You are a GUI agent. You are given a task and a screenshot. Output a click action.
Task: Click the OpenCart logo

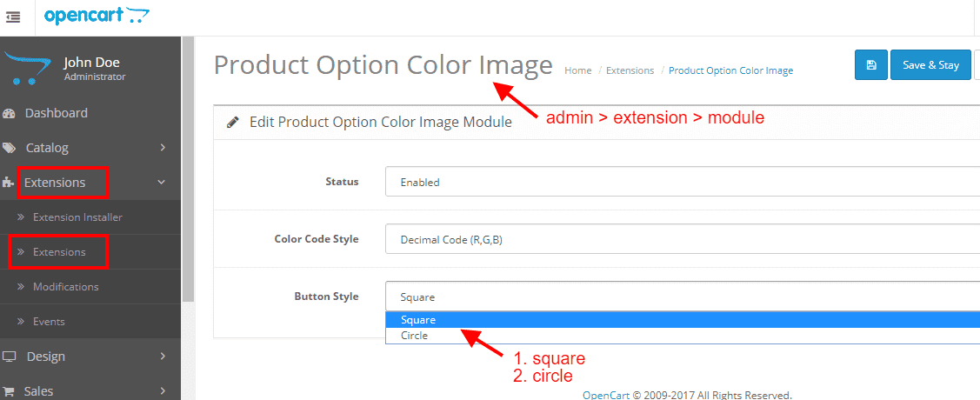tap(97, 15)
